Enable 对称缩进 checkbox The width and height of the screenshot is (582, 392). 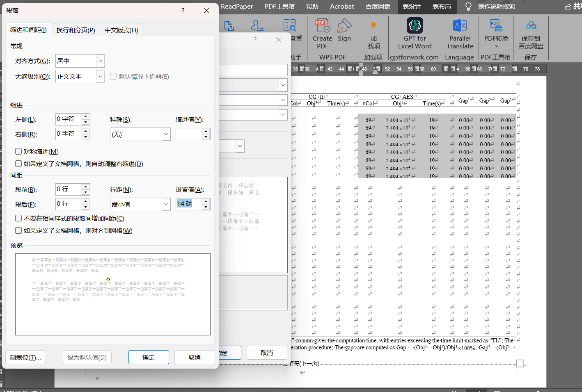click(x=18, y=151)
